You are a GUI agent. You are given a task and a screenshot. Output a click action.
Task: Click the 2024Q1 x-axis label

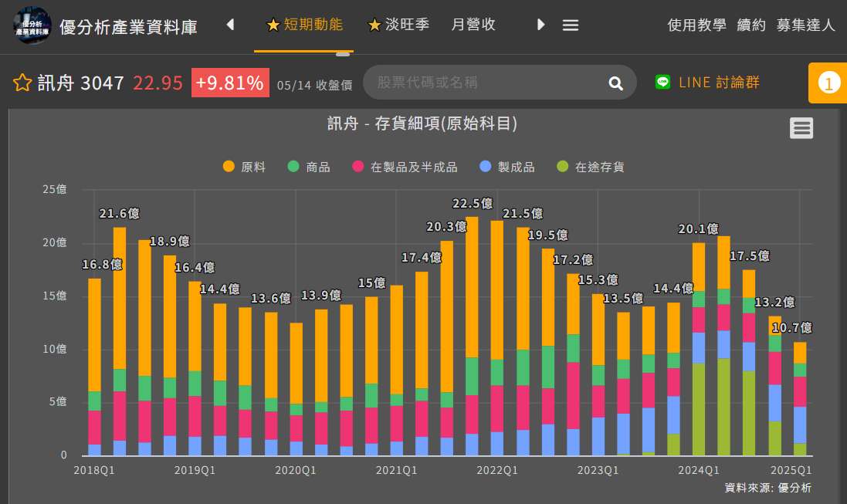point(699,470)
